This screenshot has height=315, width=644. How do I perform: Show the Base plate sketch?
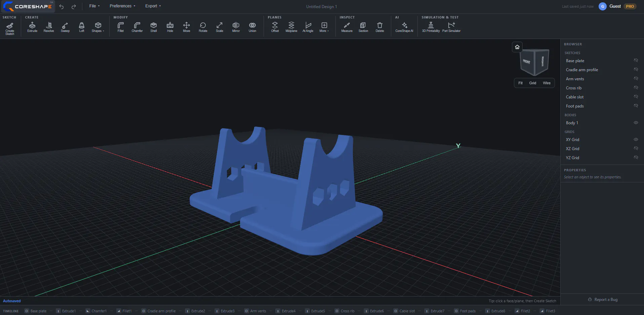coord(636,60)
